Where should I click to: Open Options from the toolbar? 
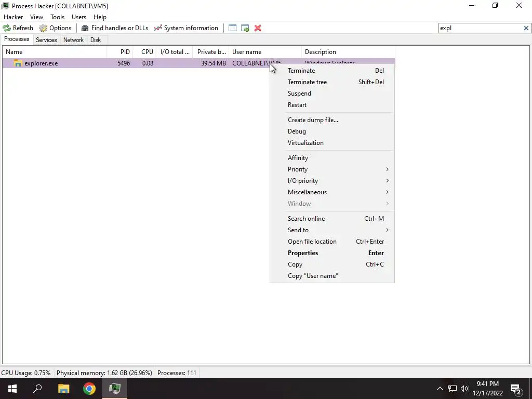(55, 28)
